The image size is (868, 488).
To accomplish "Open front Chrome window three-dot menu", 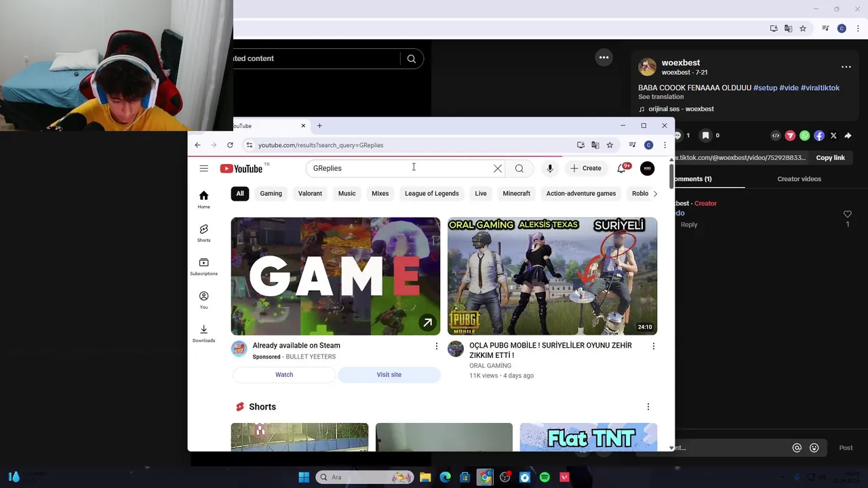I will [665, 145].
